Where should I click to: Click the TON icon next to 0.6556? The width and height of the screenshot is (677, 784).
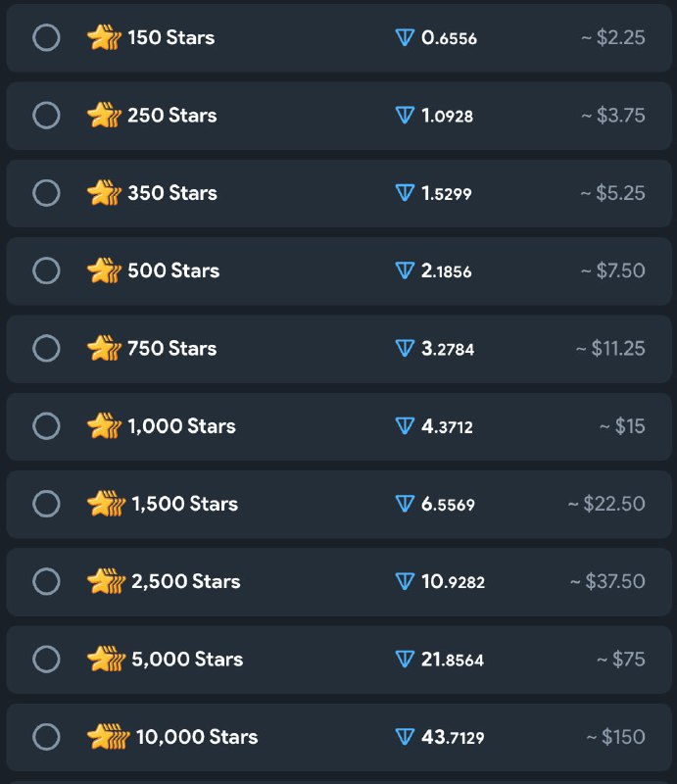click(x=405, y=37)
